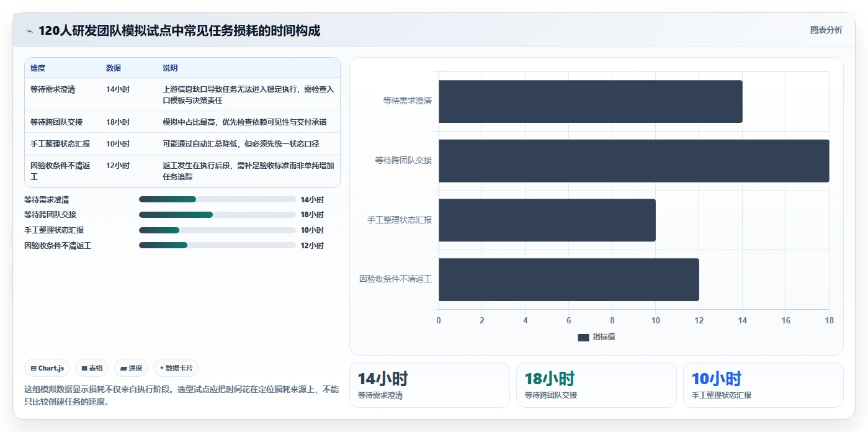Click the 数据 column header in the table
Screen dimensions: 868x432
click(x=114, y=68)
